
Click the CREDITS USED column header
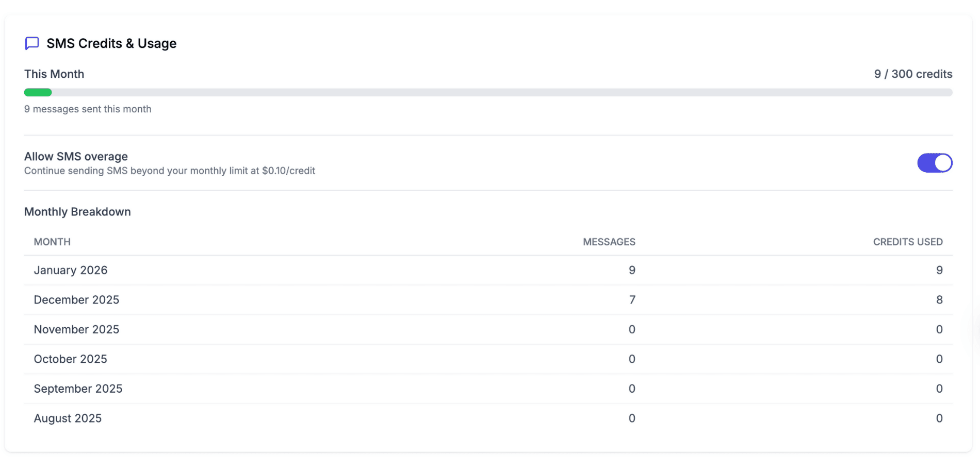[907, 242]
